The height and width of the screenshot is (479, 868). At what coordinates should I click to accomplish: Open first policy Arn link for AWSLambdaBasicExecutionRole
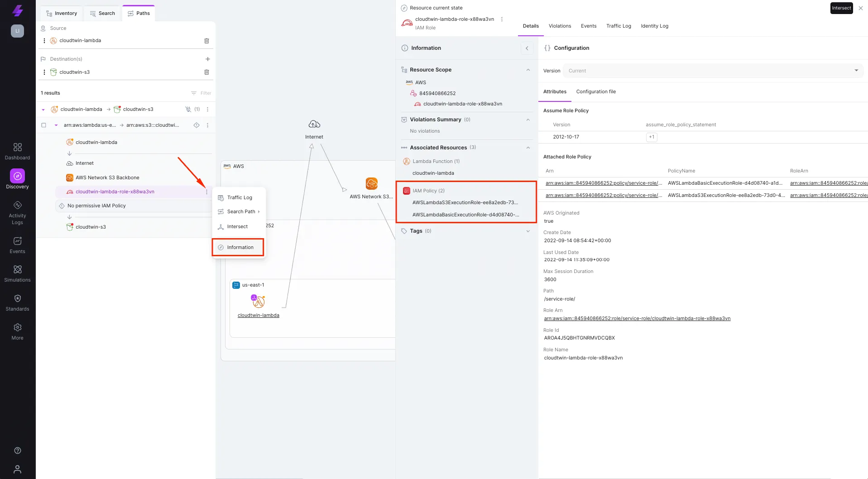(604, 183)
